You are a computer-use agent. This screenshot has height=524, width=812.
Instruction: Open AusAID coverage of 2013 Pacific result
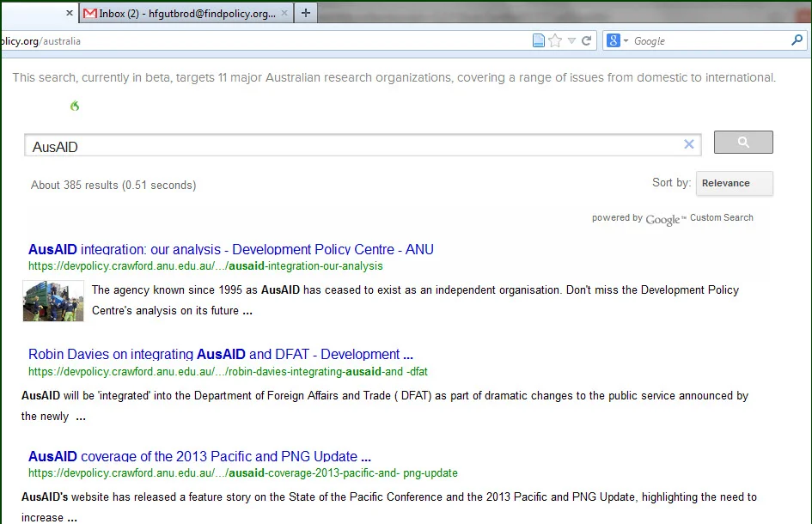point(199,457)
